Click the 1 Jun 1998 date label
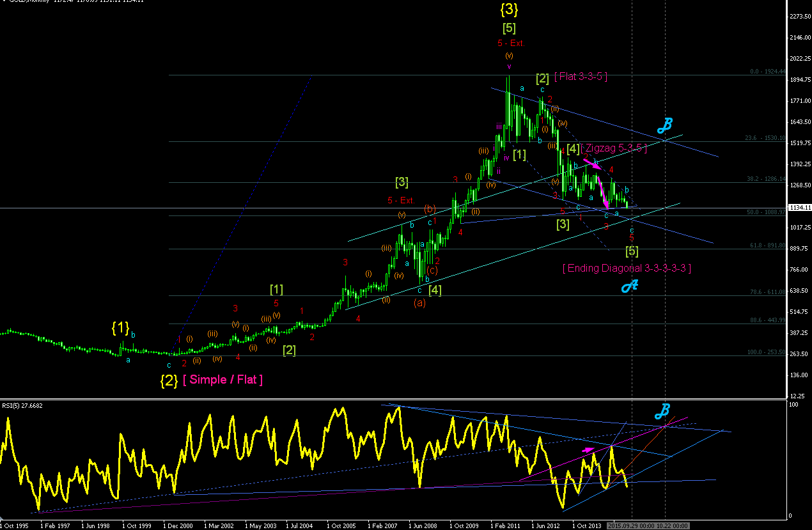 point(96,526)
